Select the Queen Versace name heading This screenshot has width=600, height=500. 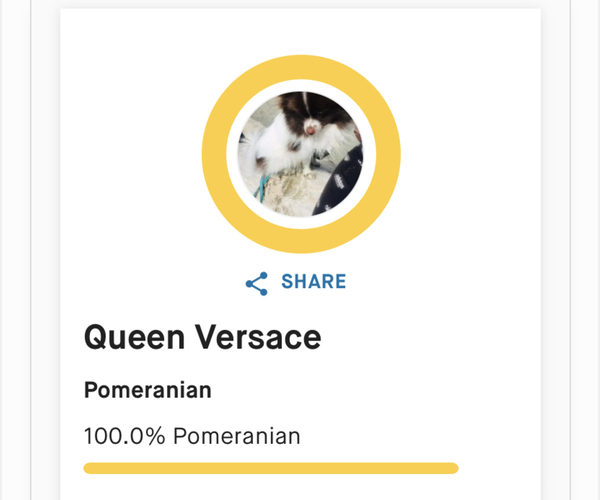pos(202,337)
